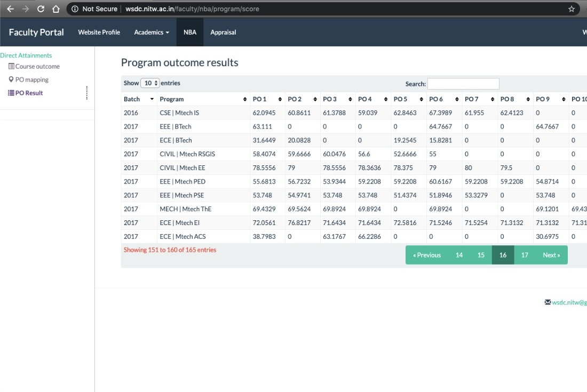Open the Show entries count dropdown
This screenshot has height=392, width=587.
150,83
